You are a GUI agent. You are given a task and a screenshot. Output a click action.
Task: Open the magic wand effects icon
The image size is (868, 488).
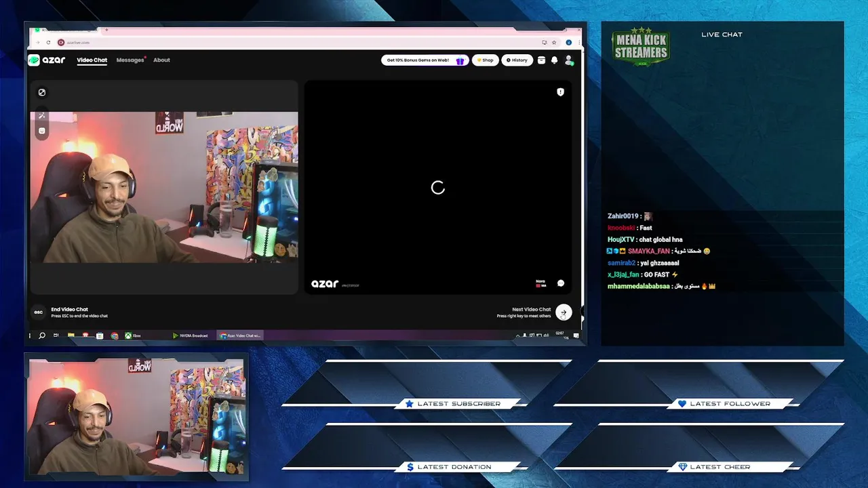point(42,116)
